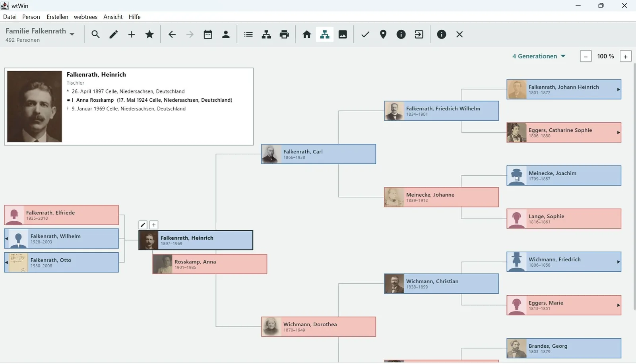636x364 pixels.
Task: Open the map location pin icon
Action: 383,35
